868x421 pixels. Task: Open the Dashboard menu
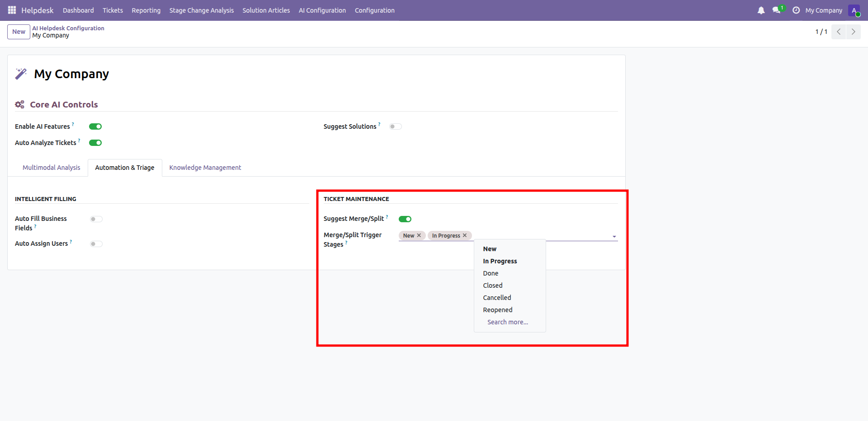pyautogui.click(x=78, y=10)
